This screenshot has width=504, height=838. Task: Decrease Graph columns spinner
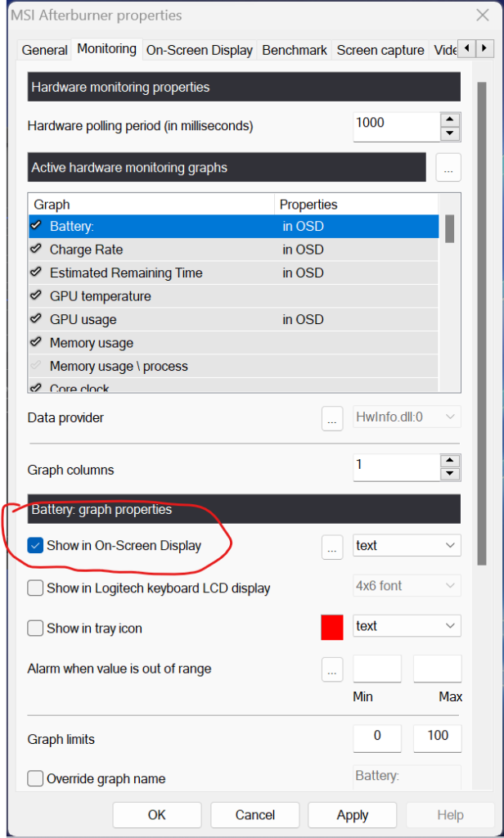450,475
